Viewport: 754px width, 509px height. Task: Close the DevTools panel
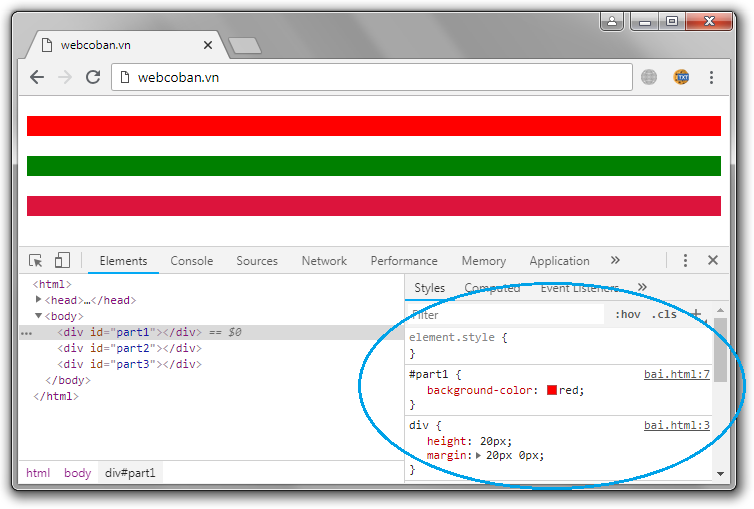(713, 261)
